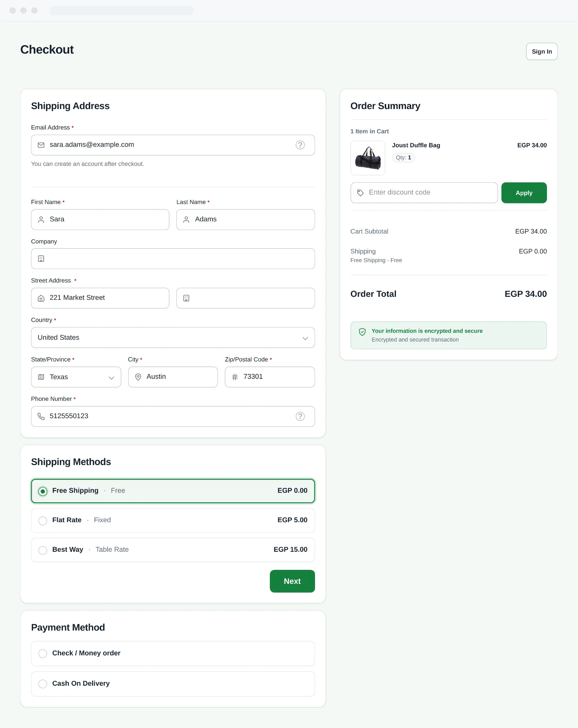Open the Country dropdown showing United States
Screen dimensions: 578x728
coord(173,338)
